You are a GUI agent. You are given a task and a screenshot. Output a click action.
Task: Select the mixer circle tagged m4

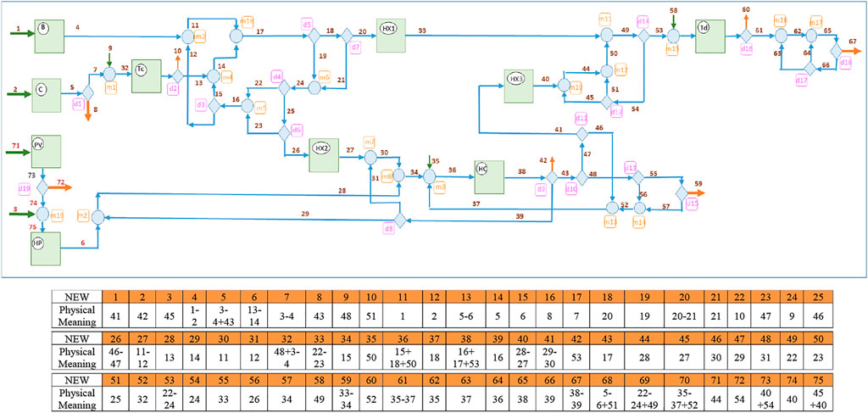(214, 76)
